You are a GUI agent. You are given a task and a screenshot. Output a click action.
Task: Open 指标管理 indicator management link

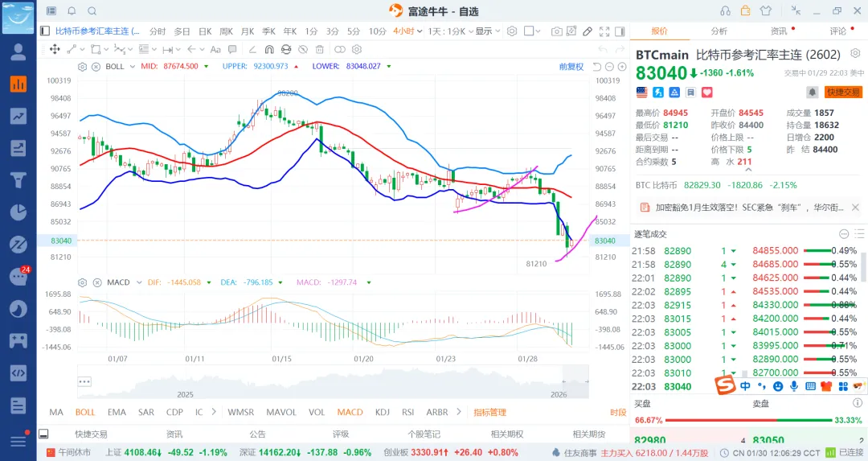[489, 413]
